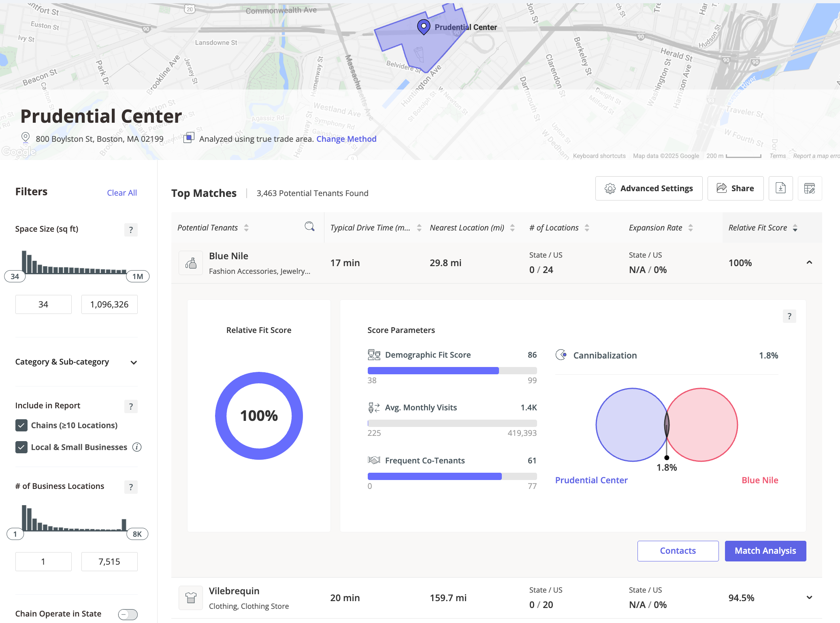Select the Prudential Center map pin
This screenshot has width=840, height=623.
coord(423,26)
